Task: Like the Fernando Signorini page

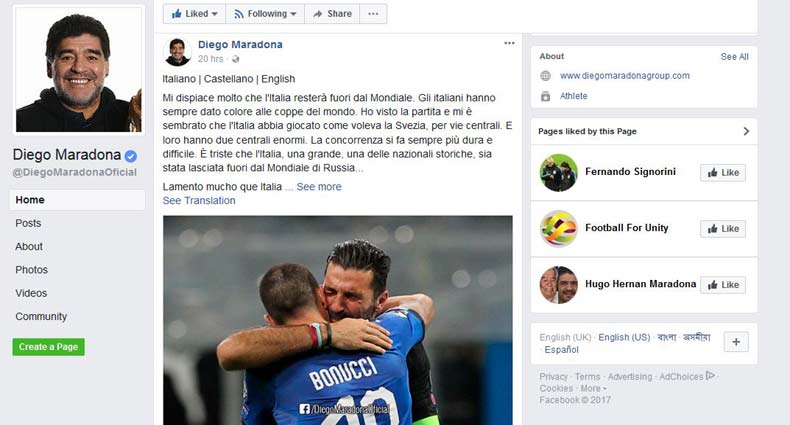Action: pyautogui.click(x=723, y=173)
